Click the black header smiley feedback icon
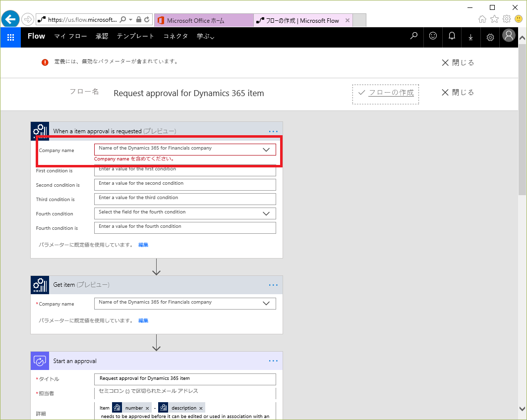This screenshot has width=527, height=420. [x=433, y=36]
